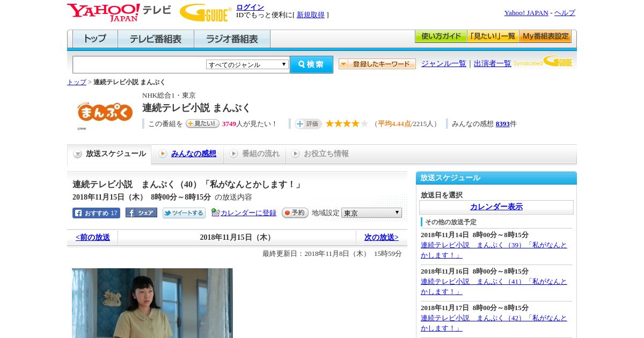644x338 pixels.
Task: Open the Yahoo! JAPAN link
Action: pyautogui.click(x=526, y=13)
